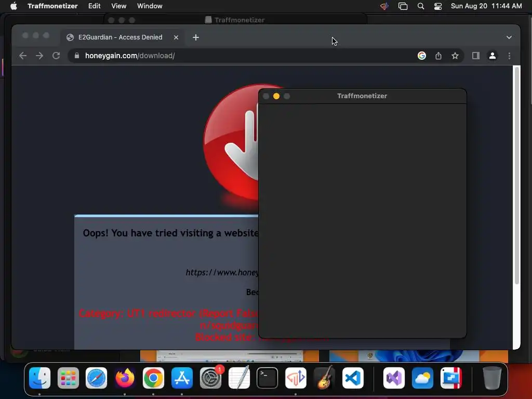Viewport: 532px width, 399px height.
Task: Close the E2Guardian tab
Action: [176, 37]
